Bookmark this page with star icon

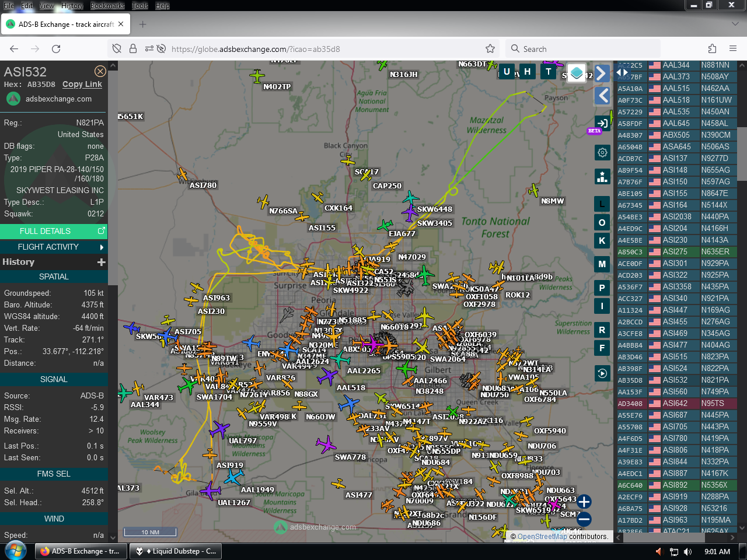[490, 49]
